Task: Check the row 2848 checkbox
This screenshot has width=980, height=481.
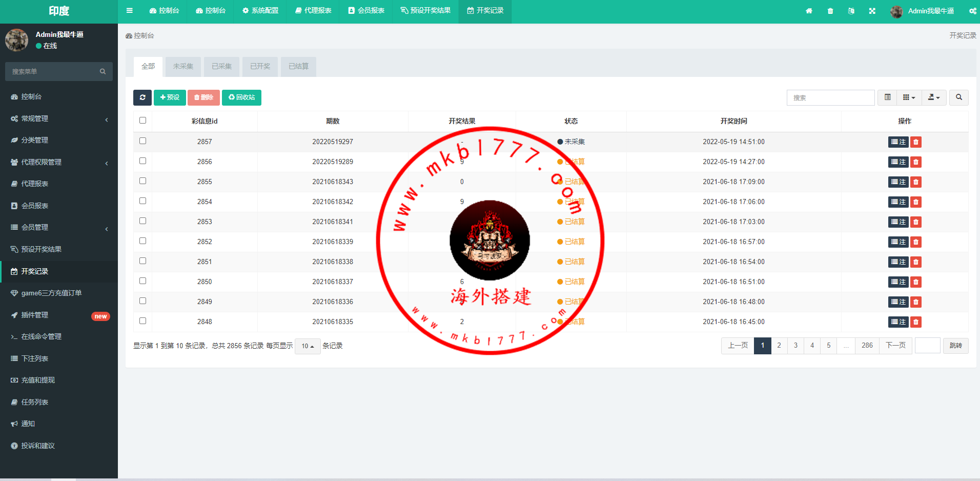Action: click(x=142, y=321)
